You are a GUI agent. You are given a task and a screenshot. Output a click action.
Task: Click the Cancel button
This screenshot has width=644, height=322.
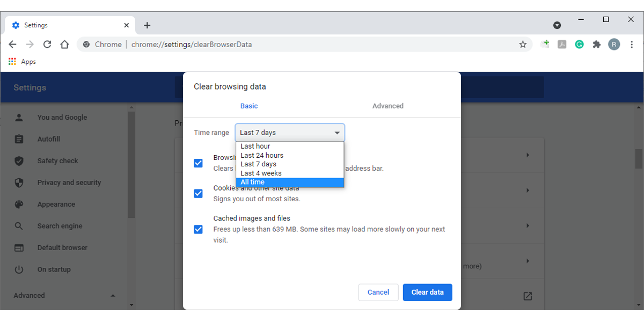coord(378,292)
